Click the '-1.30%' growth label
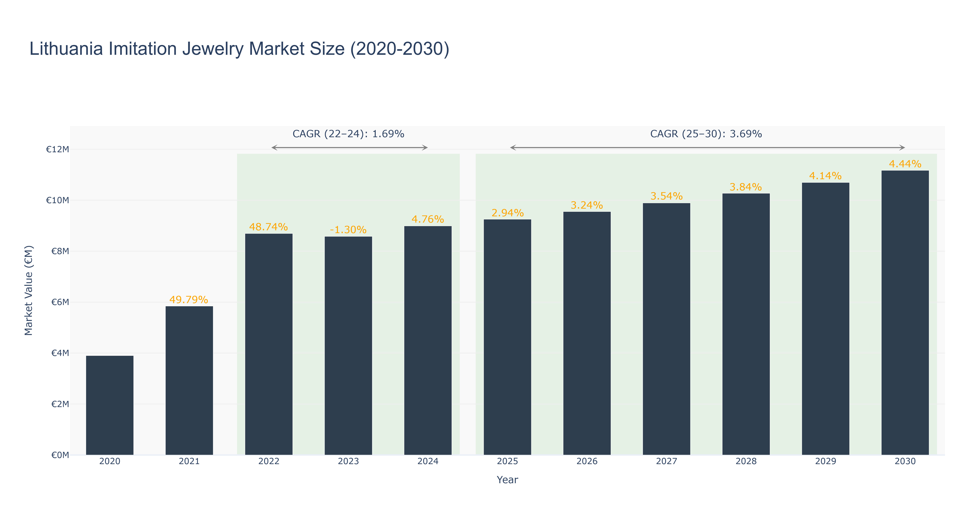The width and height of the screenshot is (980, 525). [x=348, y=230]
